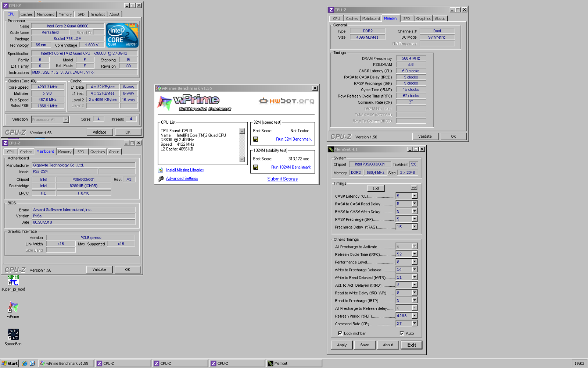Click the taskbar clock showing 19:02
Screen dimensions: 588x368
(x=579, y=363)
